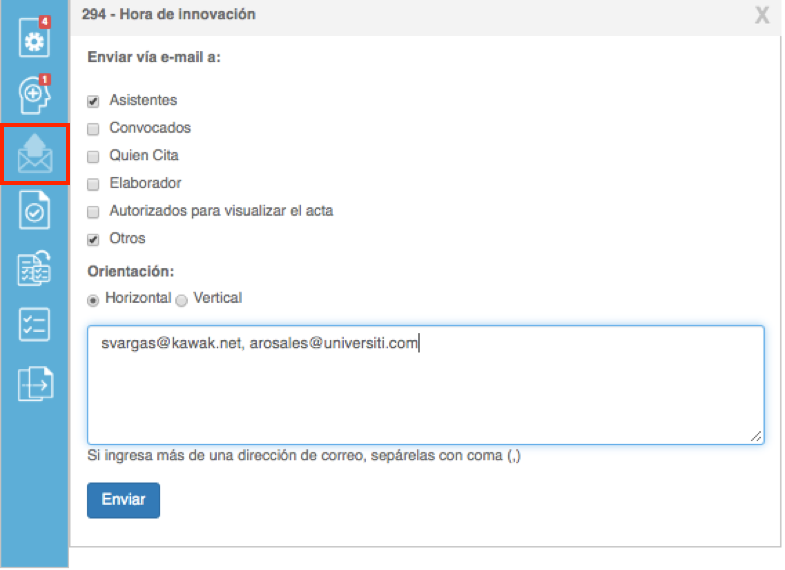Open the task checklist icon
This screenshot has height=570, width=785.
click(x=34, y=325)
